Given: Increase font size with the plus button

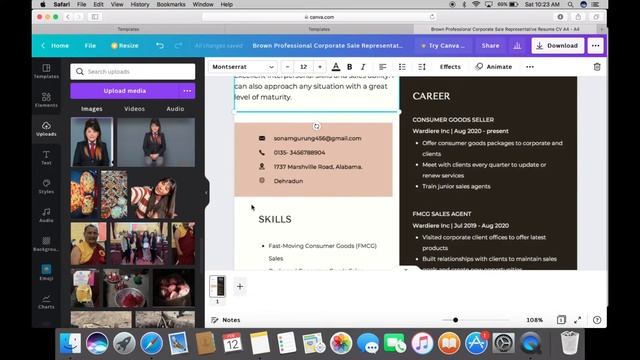Looking at the screenshot, I should point(320,67).
